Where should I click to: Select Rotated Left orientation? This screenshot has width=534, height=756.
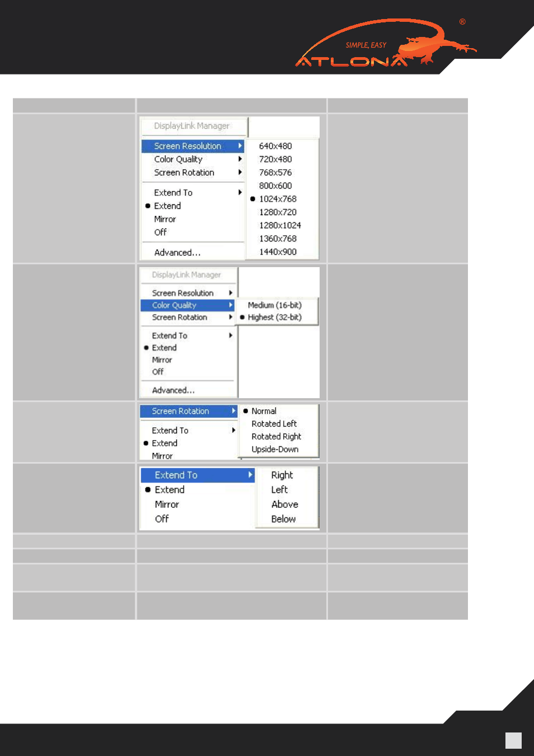[274, 424]
